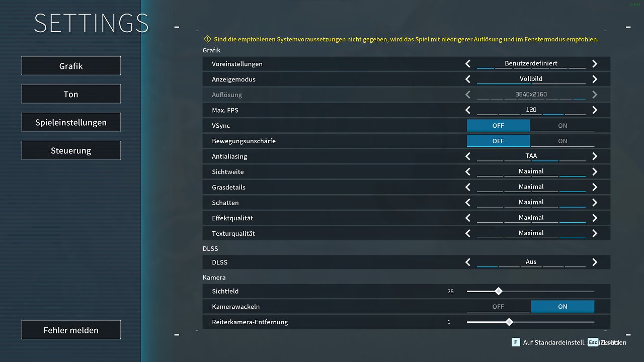Lower Texturqualität with left arrow
The width and height of the screenshot is (644, 362).
point(468,233)
